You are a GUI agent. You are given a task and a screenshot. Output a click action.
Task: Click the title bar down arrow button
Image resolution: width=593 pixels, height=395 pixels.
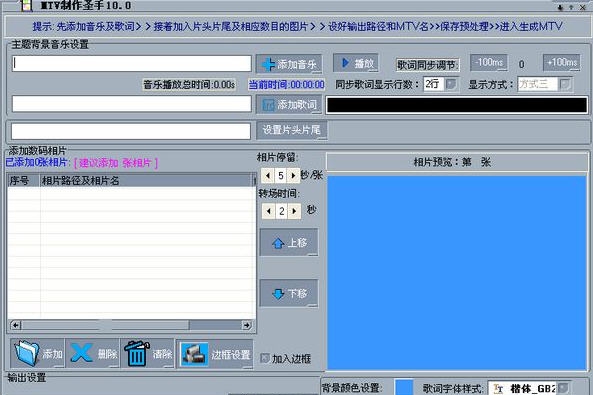[560, 7]
